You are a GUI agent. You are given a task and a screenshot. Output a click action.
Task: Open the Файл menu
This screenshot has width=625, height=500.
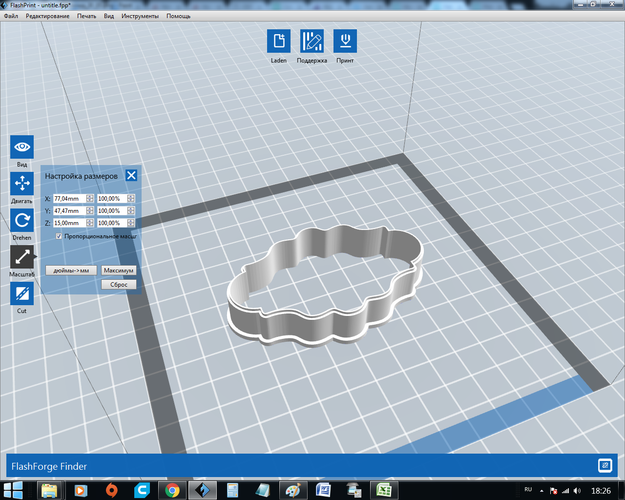coord(11,16)
